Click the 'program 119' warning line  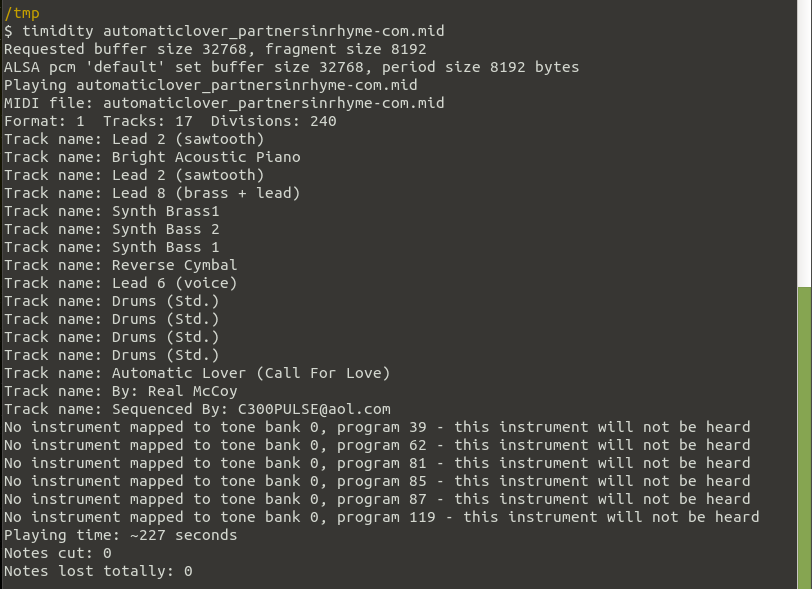tap(381, 517)
